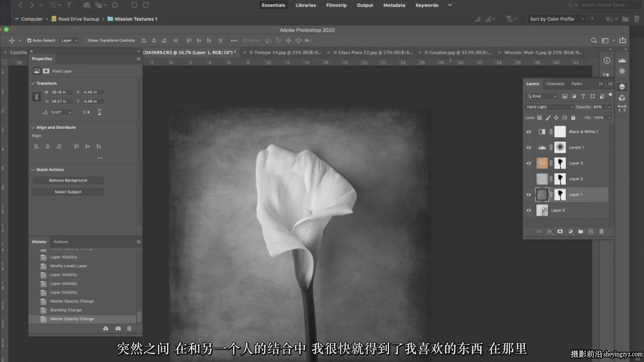Create a new group folder in Layers
This screenshot has width=644, height=362.
tap(581, 231)
